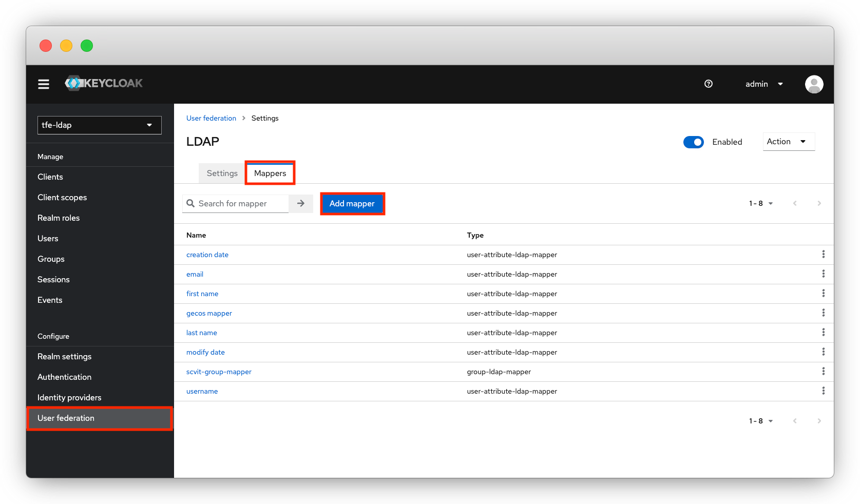860x504 pixels.
Task: Open kebab menu for last name row
Action: point(823,333)
